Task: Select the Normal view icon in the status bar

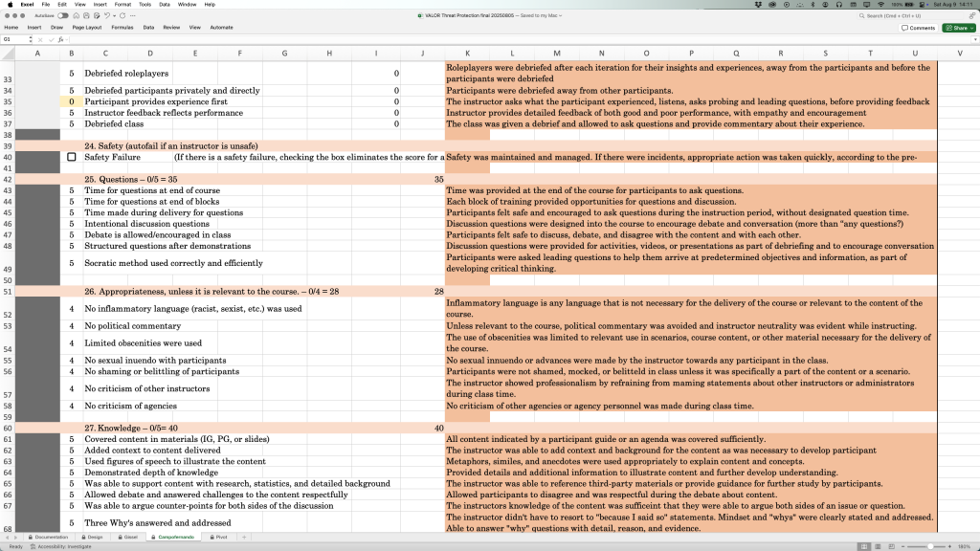Action: tap(864, 546)
